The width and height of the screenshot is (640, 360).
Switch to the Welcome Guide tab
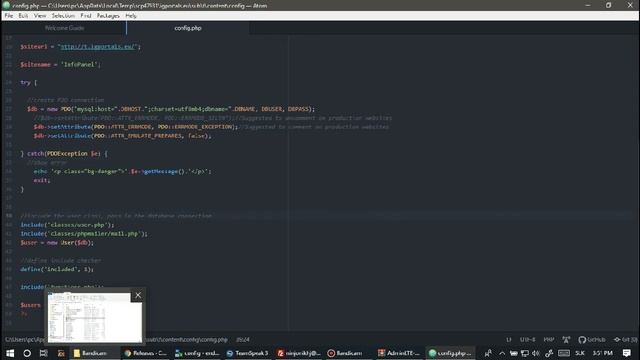(64, 28)
